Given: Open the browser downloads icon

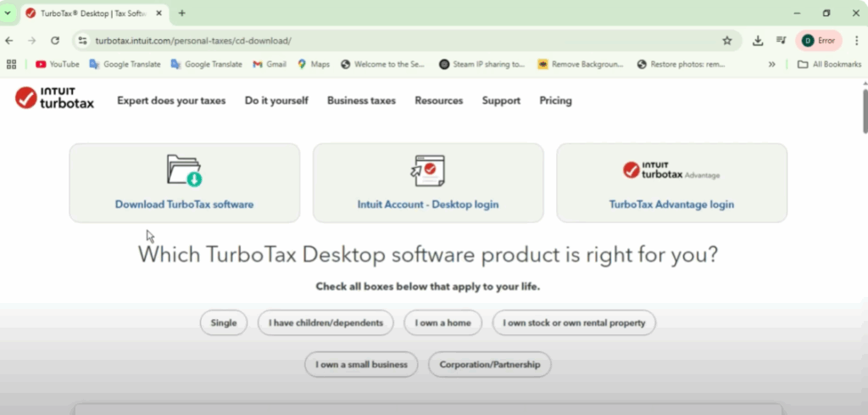Looking at the screenshot, I should pos(758,41).
